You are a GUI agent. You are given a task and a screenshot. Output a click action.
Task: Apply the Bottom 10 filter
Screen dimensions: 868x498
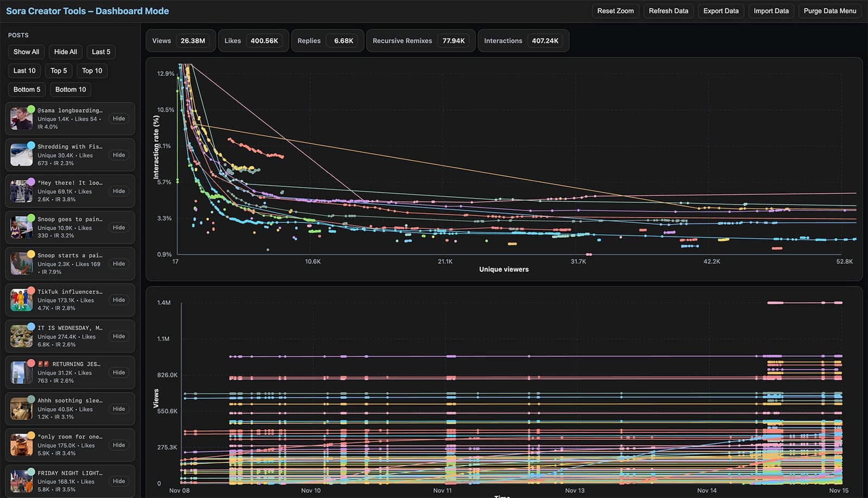[x=70, y=89]
